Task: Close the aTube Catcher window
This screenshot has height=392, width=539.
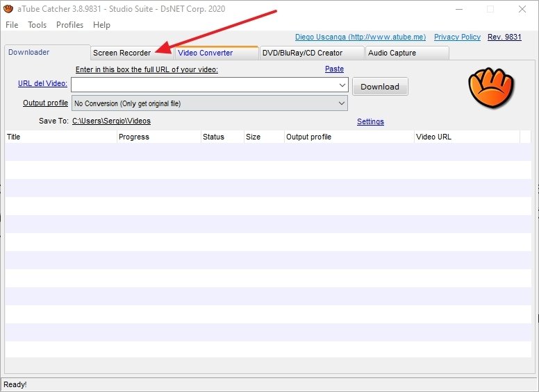Action: [x=522, y=9]
